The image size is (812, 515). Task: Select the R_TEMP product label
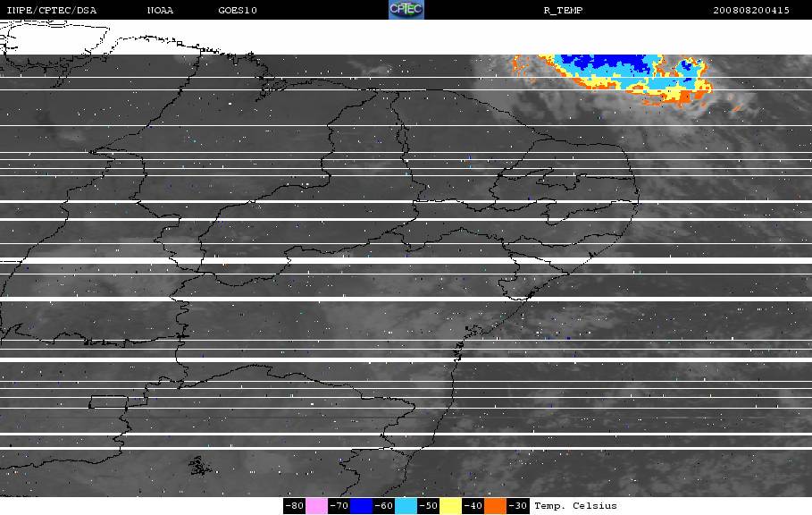click(x=563, y=11)
